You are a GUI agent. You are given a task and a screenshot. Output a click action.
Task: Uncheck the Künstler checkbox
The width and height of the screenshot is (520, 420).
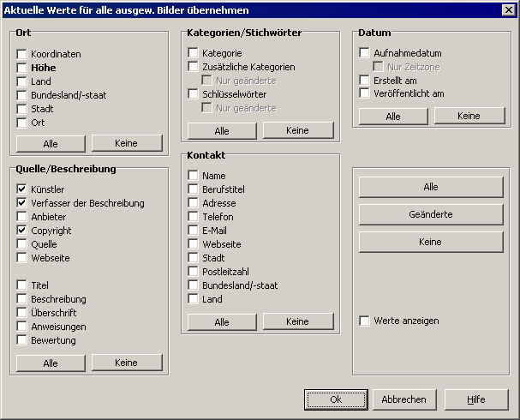tap(22, 189)
